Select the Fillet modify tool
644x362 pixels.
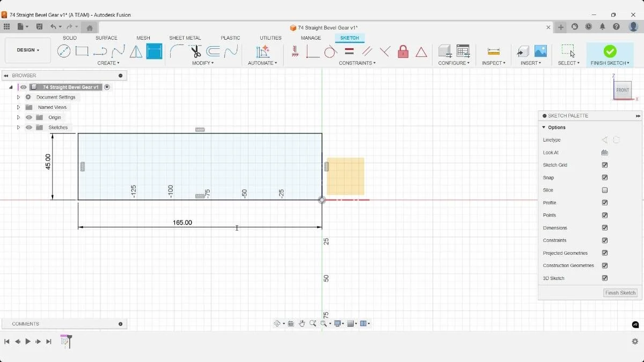click(177, 51)
